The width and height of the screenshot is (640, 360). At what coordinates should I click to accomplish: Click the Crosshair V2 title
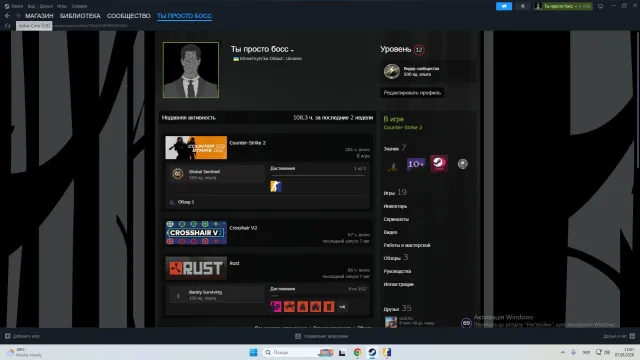coord(243,228)
